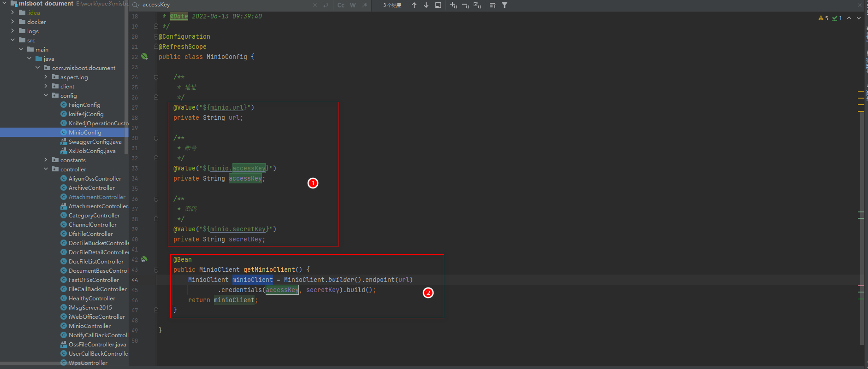Collapse the src folder
The height and width of the screenshot is (369, 868).
(12, 40)
